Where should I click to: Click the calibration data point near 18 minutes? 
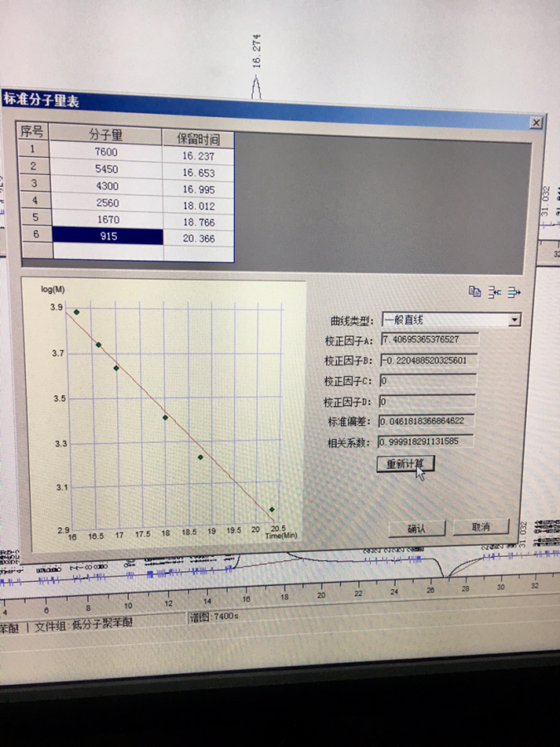[165, 417]
